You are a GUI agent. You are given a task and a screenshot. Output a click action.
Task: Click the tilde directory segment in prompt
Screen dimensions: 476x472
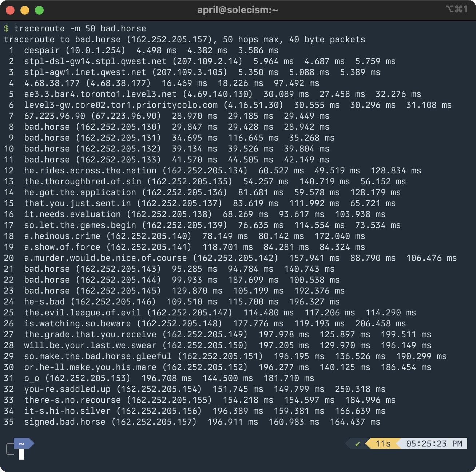21,444
